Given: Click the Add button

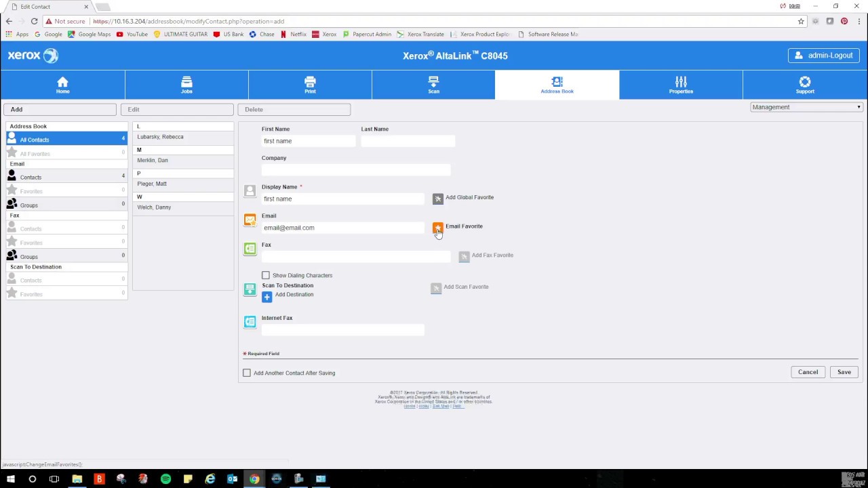Looking at the screenshot, I should [60, 109].
